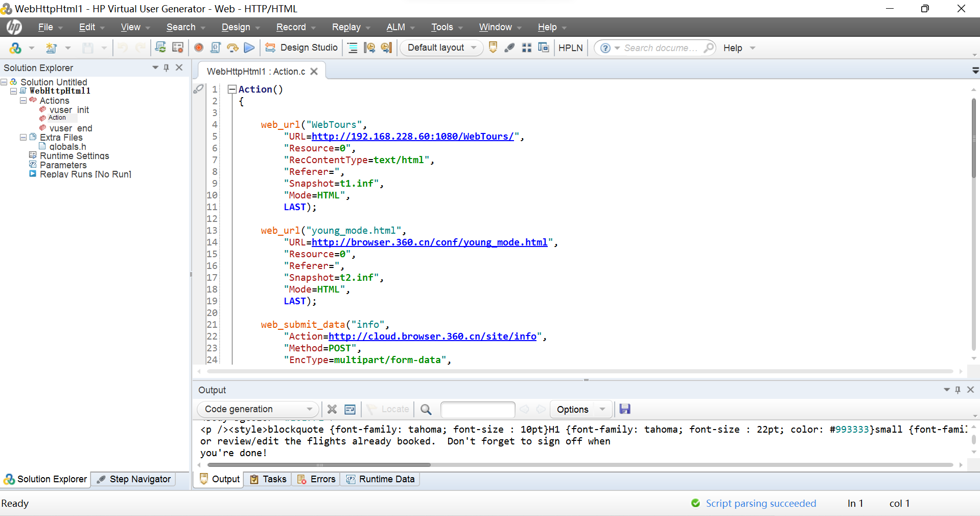This screenshot has height=516, width=980.
Task: Click the pen-shaped toolbar icon
Action: [x=509, y=48]
